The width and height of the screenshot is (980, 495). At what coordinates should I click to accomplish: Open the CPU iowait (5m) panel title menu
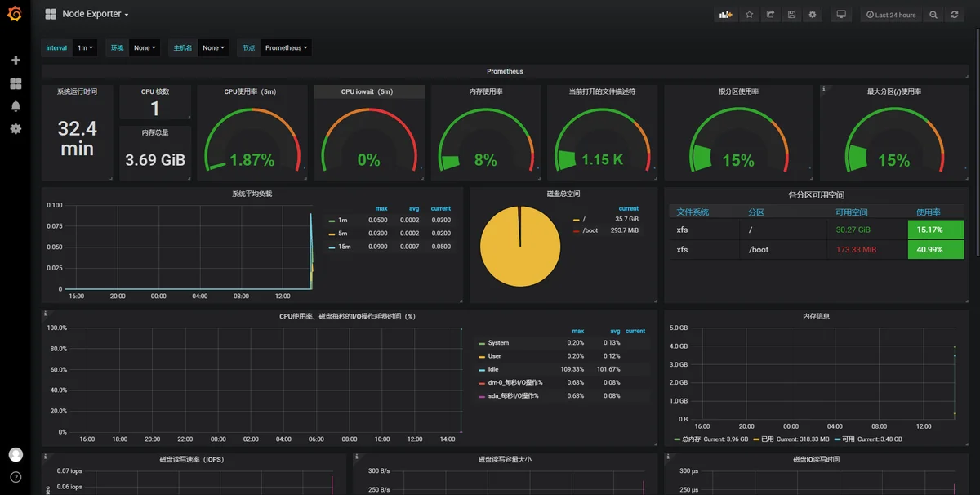click(x=367, y=91)
